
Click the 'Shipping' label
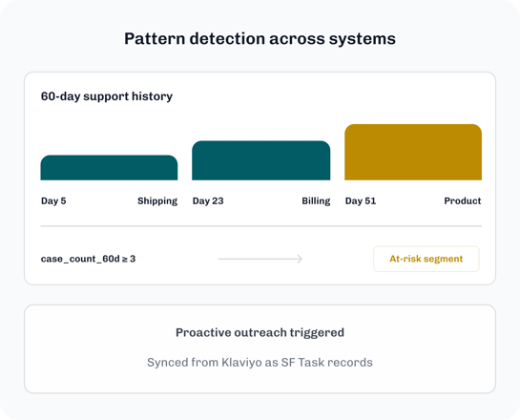157,201
